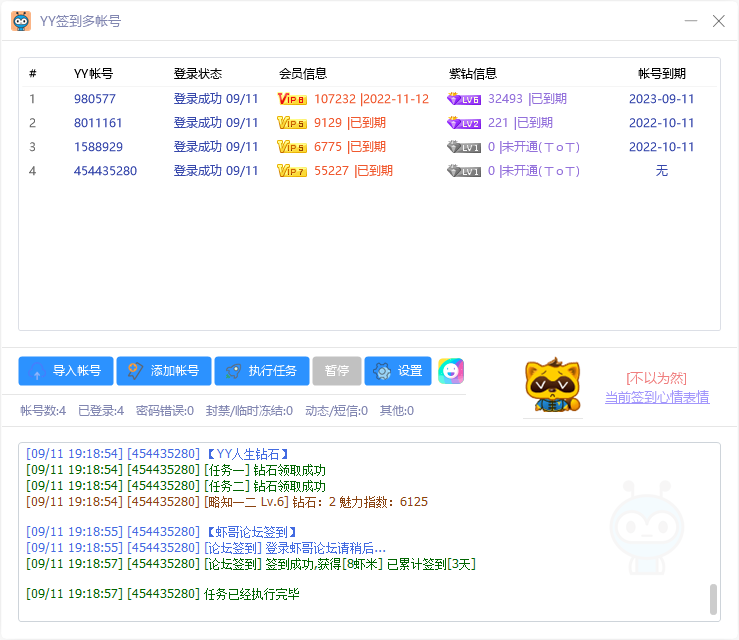
Task: Click the VIP7 badge for account 454435280
Action: tap(292, 171)
